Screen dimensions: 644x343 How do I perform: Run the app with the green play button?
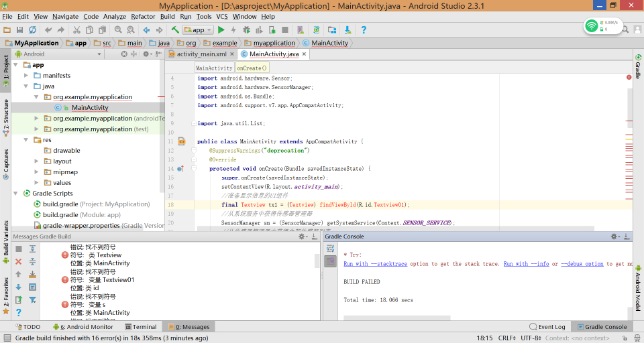(x=221, y=30)
